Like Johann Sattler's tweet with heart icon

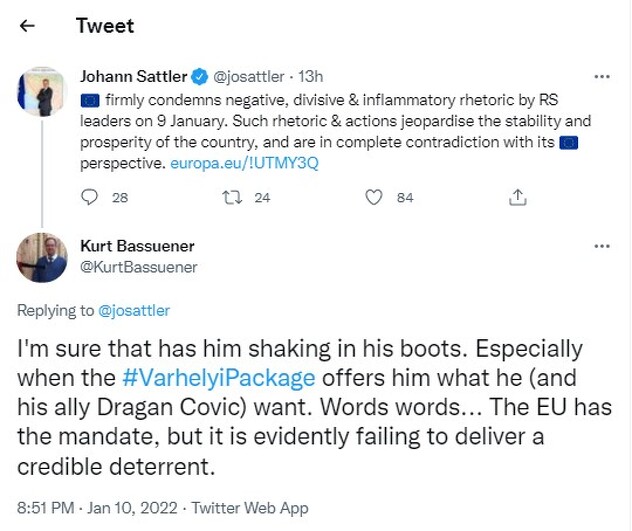pos(374,197)
